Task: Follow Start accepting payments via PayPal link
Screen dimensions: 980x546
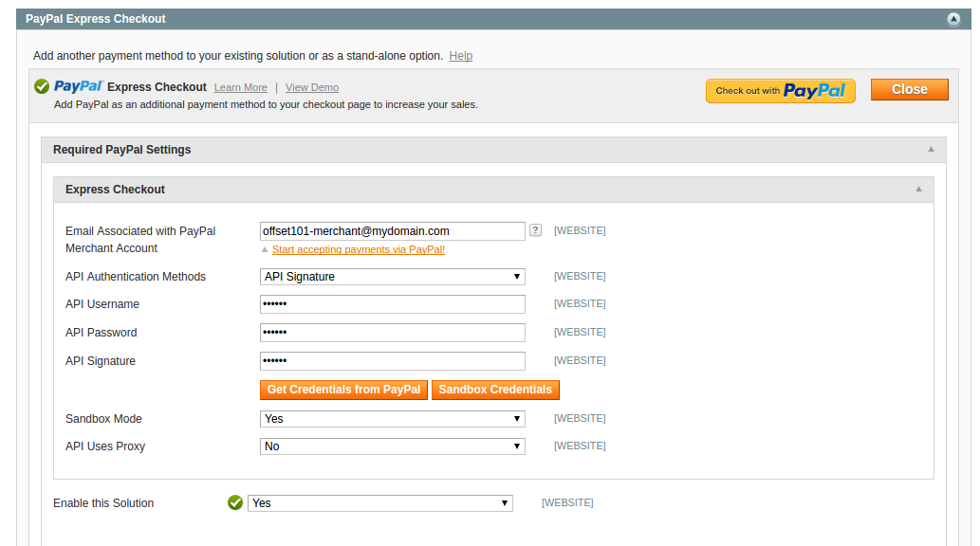Action: (358, 250)
